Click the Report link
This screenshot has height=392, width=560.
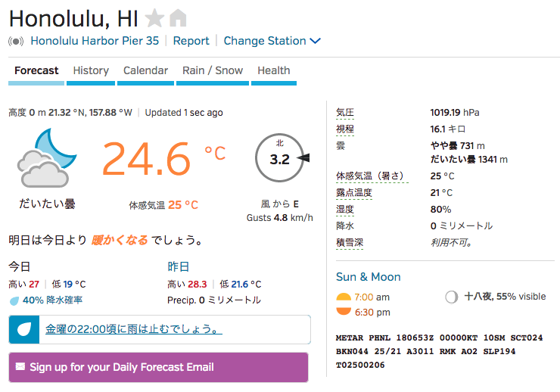pos(191,41)
